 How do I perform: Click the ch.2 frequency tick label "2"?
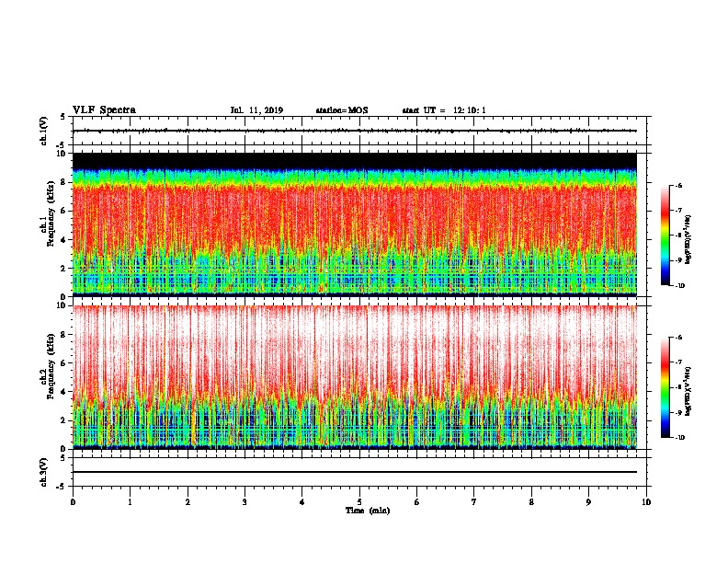(64, 420)
